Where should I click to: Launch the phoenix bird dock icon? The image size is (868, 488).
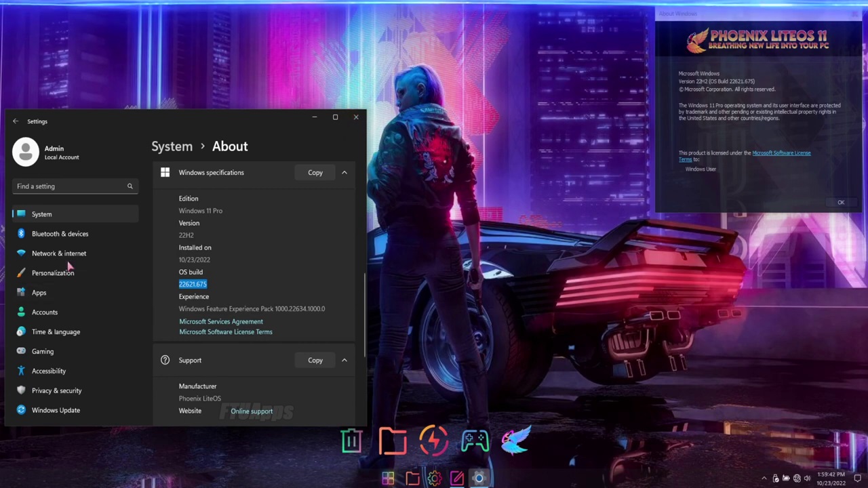click(517, 439)
